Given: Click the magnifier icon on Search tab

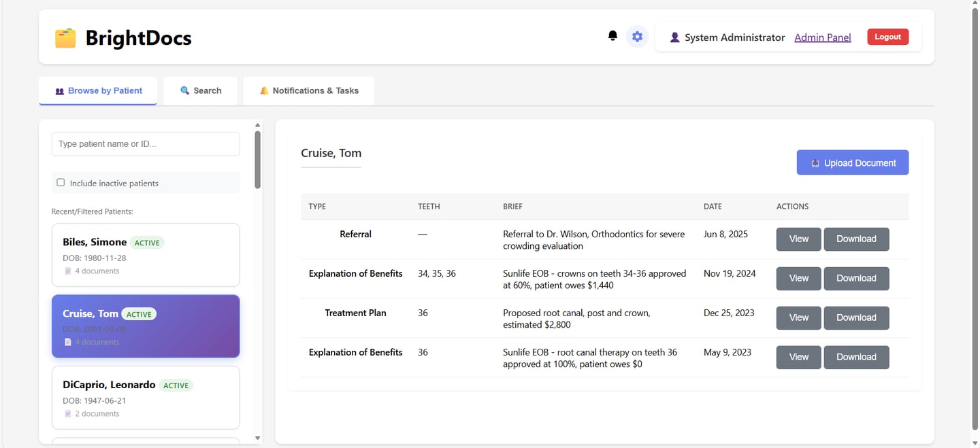Looking at the screenshot, I should (184, 91).
